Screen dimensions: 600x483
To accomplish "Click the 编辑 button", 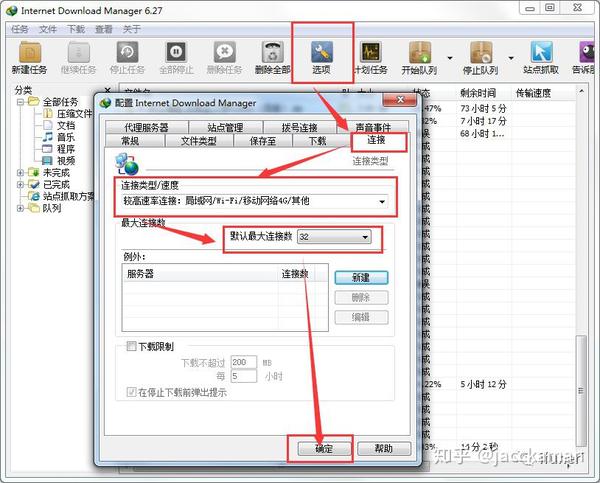I will (361, 317).
